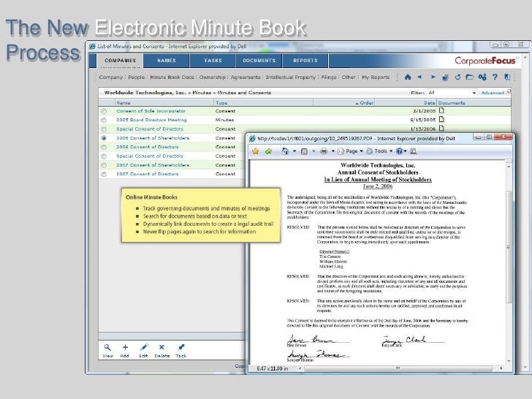Viewport: 532px width, 399px height.
Task: Click the Filings submenu item
Action: click(x=329, y=77)
